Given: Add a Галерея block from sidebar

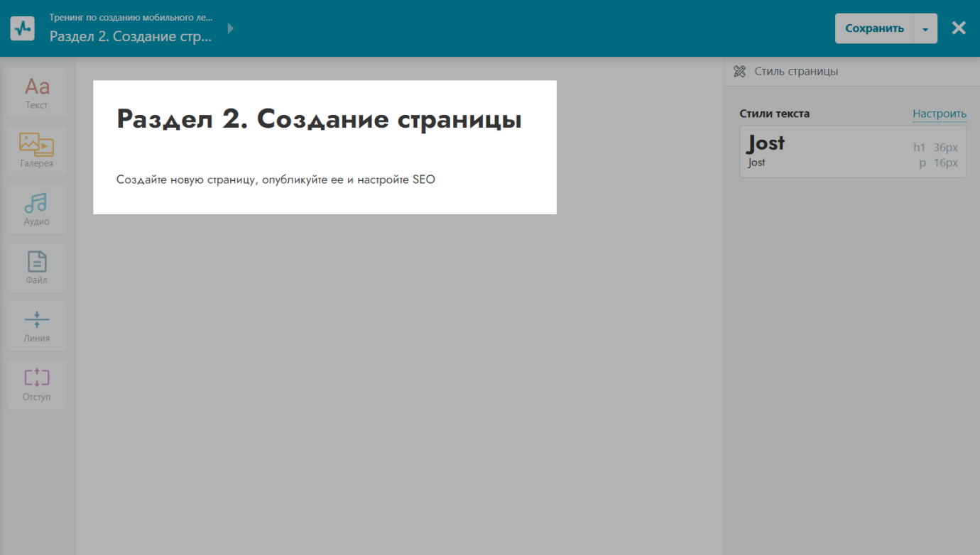Looking at the screenshot, I should tap(37, 151).
